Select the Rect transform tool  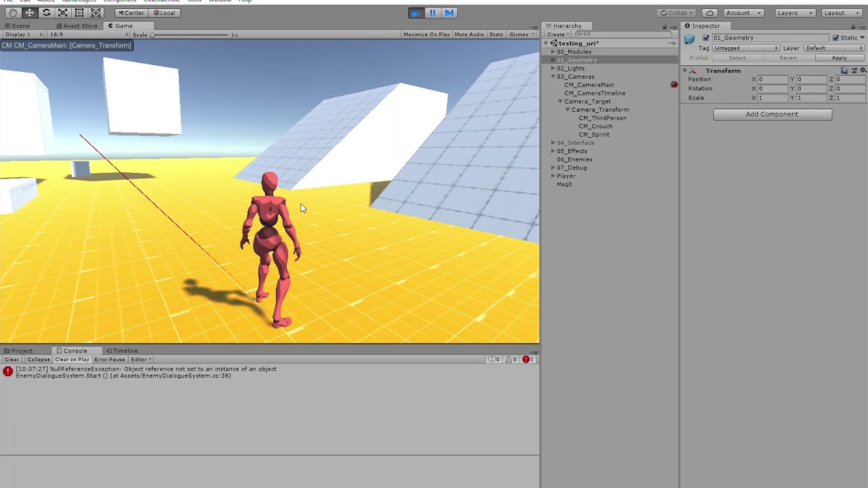pos(79,13)
